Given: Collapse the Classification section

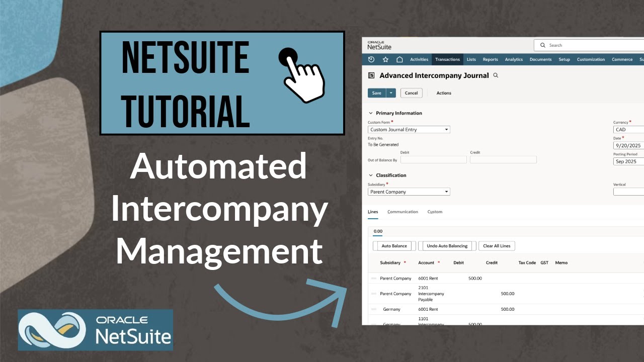Looking at the screenshot, I should pos(371,175).
